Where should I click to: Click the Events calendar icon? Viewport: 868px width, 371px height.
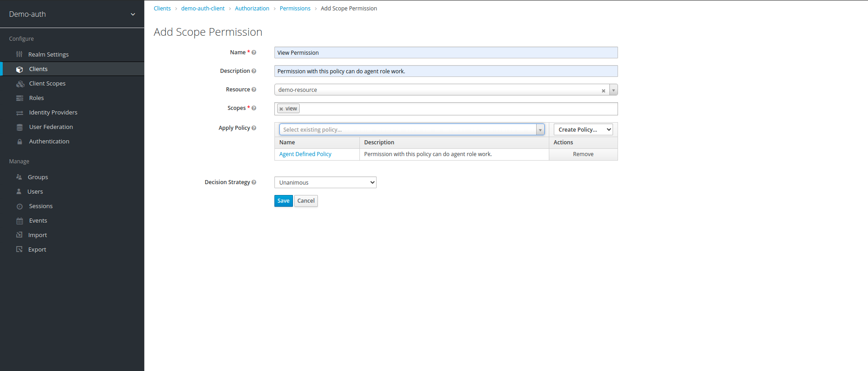19,221
